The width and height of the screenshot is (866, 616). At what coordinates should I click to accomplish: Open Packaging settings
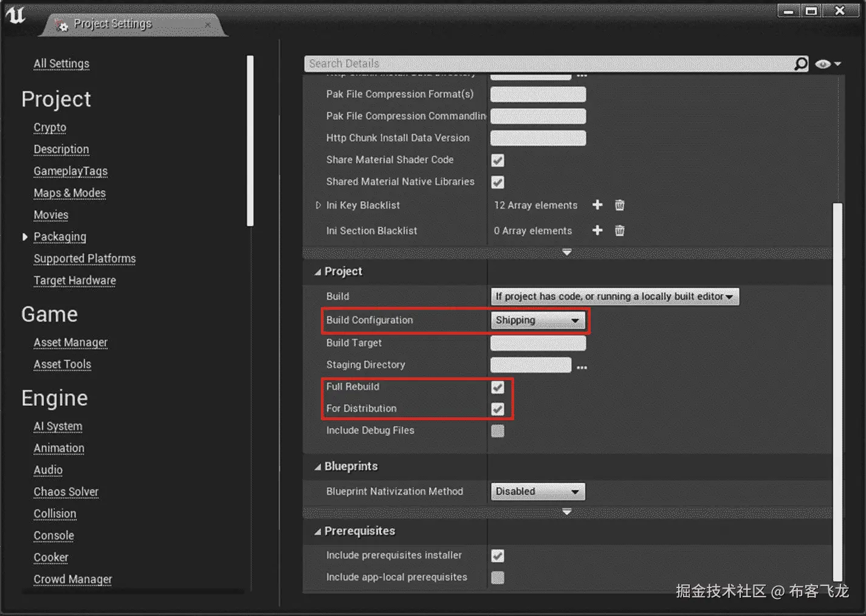[x=60, y=237]
